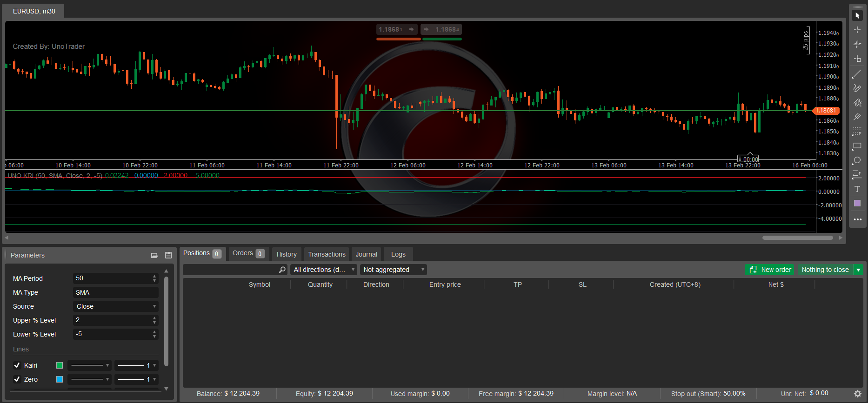Viewport: 868px width, 403px height.
Task: Click the New order button
Action: (x=770, y=270)
